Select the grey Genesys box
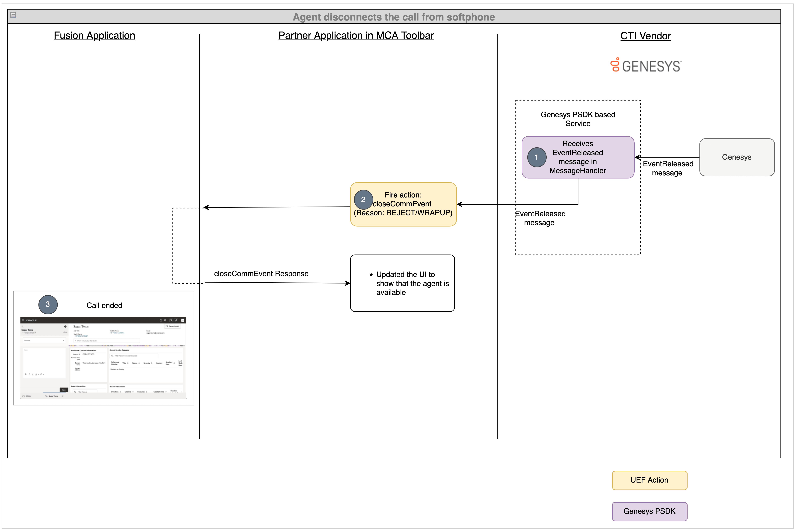Image resolution: width=797 pixels, height=532 pixels. click(737, 157)
